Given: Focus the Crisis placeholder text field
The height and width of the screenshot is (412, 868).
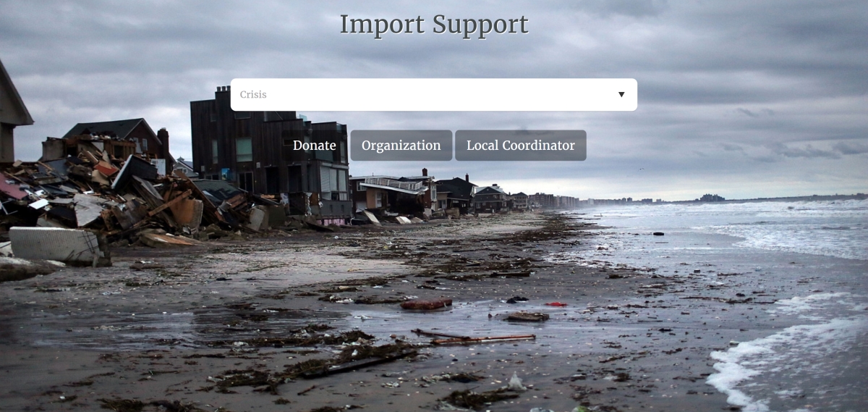Looking at the screenshot, I should [x=434, y=95].
